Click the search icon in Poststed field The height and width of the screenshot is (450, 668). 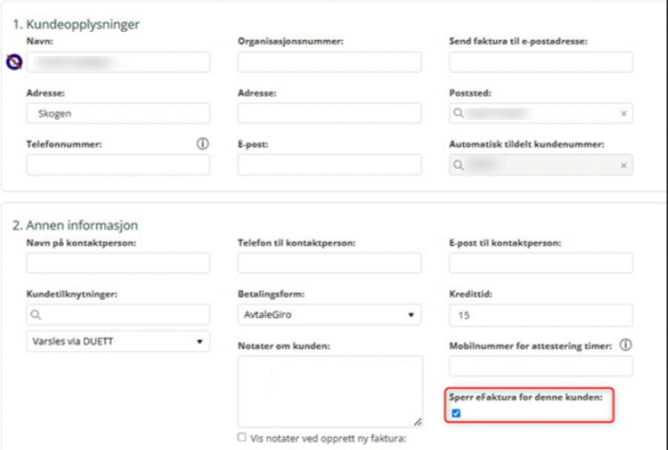(x=458, y=113)
